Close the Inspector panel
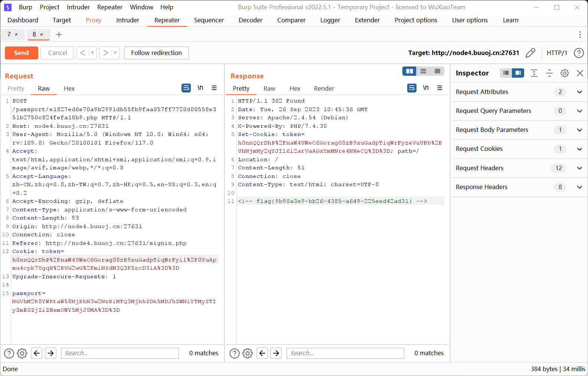 pyautogui.click(x=580, y=73)
